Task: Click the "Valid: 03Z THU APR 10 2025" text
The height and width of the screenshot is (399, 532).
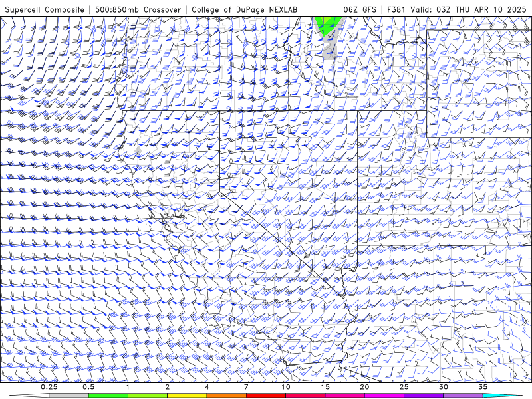Action: click(x=469, y=9)
